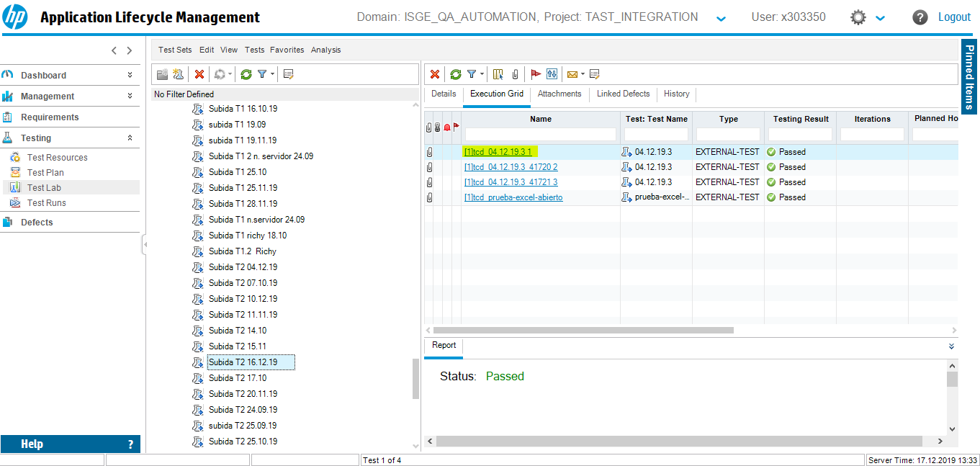
Task: Refresh the execution grid with green arrows icon
Action: [x=455, y=74]
